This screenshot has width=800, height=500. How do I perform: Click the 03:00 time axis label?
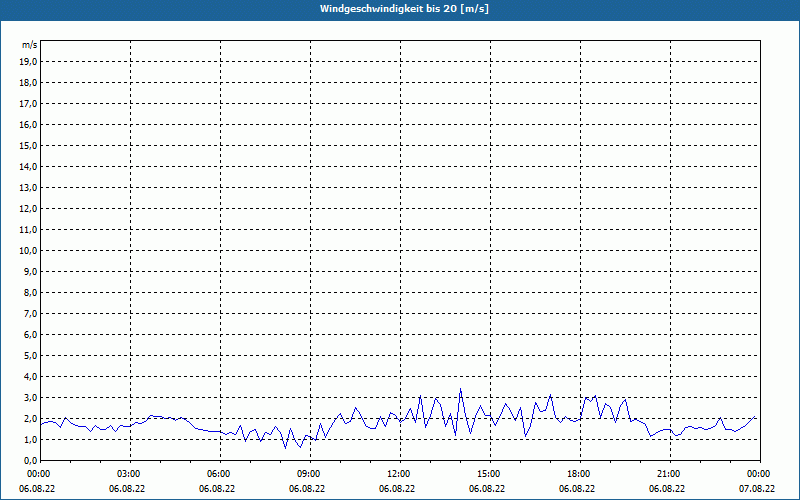point(131,474)
